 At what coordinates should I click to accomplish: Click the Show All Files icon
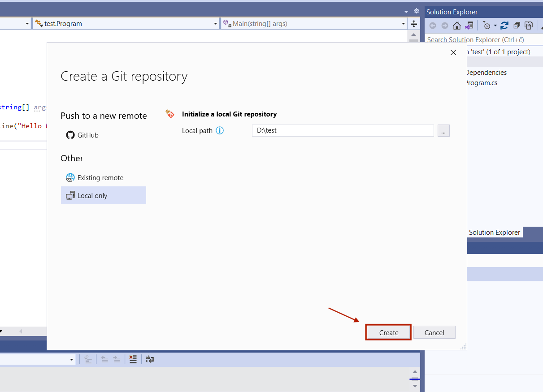click(x=529, y=26)
